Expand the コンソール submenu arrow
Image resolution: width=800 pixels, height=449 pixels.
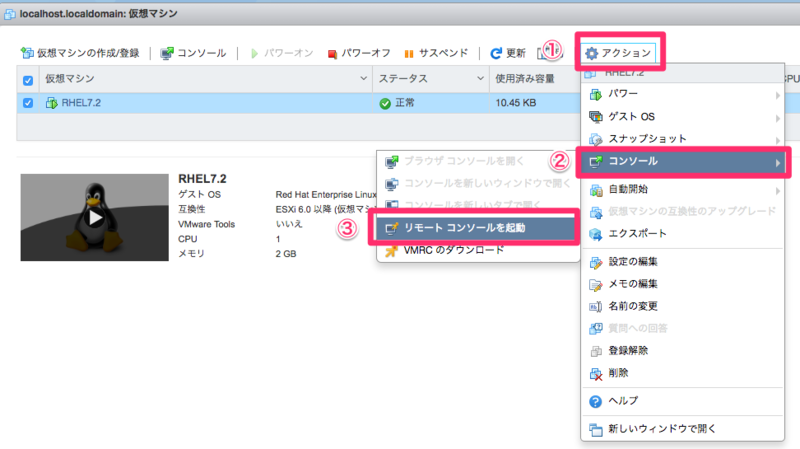coord(778,163)
